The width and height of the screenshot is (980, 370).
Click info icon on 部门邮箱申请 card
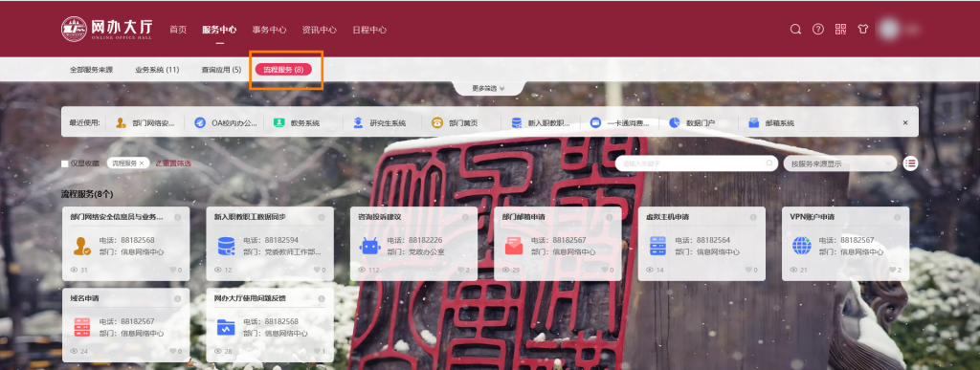[610, 217]
